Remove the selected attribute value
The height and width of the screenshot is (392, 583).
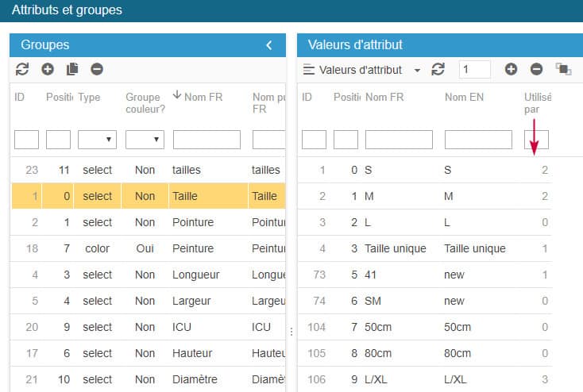pyautogui.click(x=536, y=69)
